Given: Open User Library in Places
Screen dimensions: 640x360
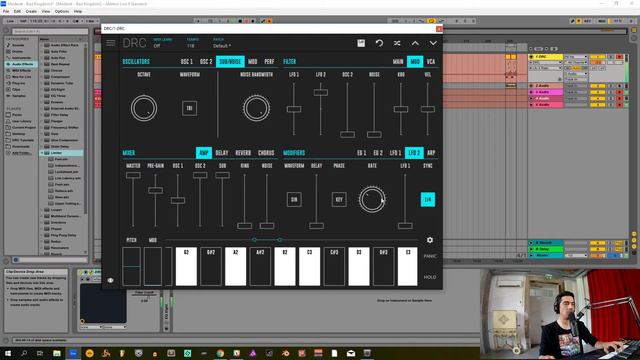Looking at the screenshot, I should click(22, 121).
